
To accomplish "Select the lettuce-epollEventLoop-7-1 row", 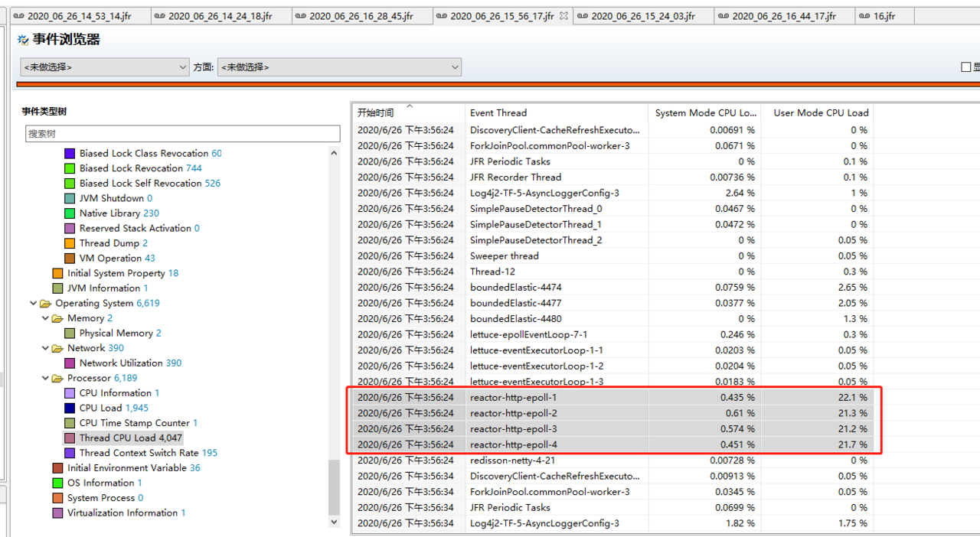I will point(612,334).
